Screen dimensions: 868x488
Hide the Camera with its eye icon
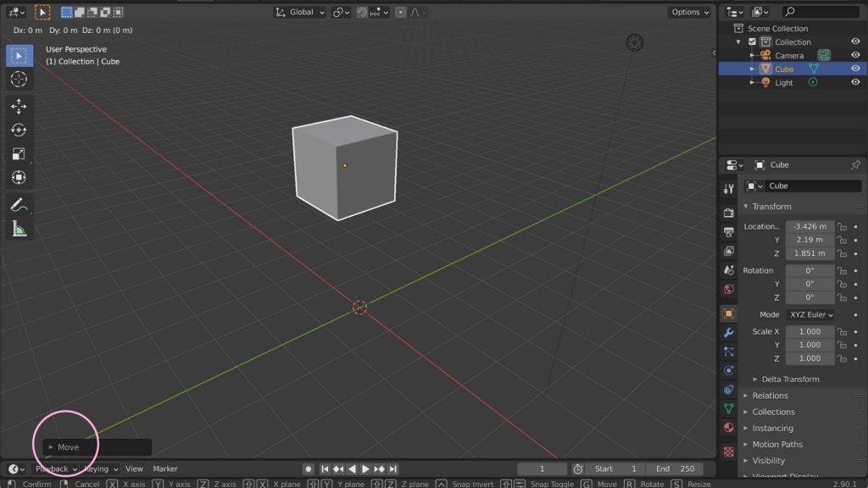(x=855, y=55)
